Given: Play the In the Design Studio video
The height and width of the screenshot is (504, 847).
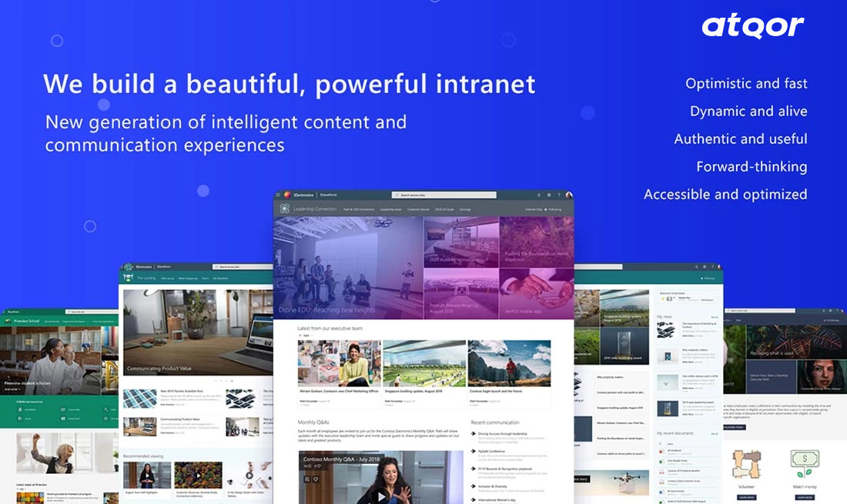Looking at the screenshot, I should [x=249, y=476].
